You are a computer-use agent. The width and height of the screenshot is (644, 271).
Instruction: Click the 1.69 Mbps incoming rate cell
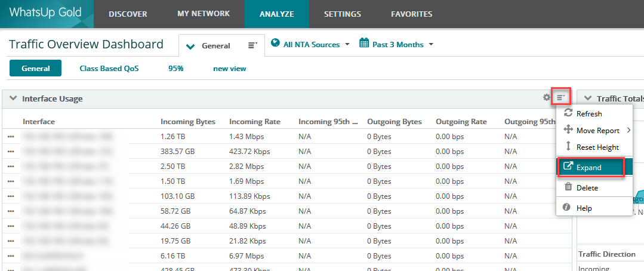[246, 181]
